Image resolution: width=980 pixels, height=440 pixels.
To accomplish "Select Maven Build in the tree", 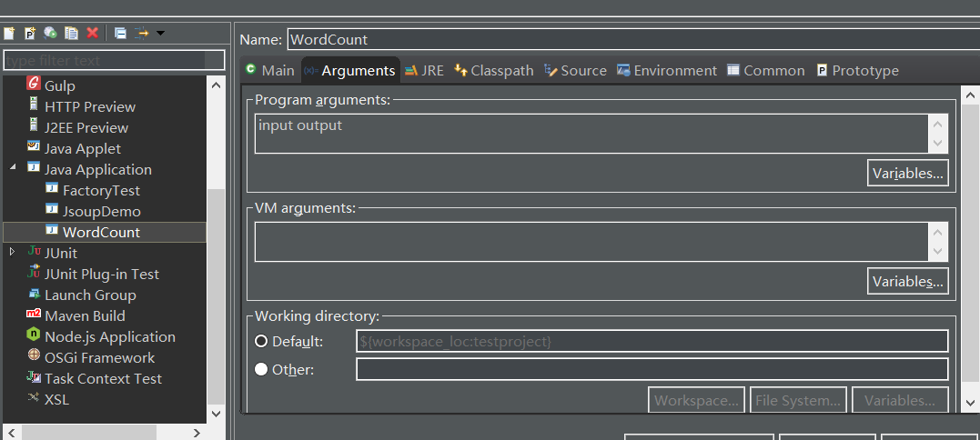I will 85,315.
